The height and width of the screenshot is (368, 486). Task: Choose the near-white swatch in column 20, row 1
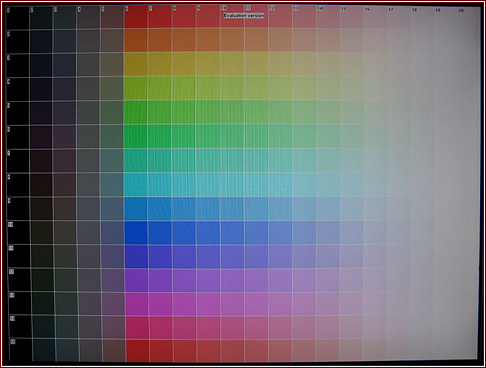coord(469,18)
